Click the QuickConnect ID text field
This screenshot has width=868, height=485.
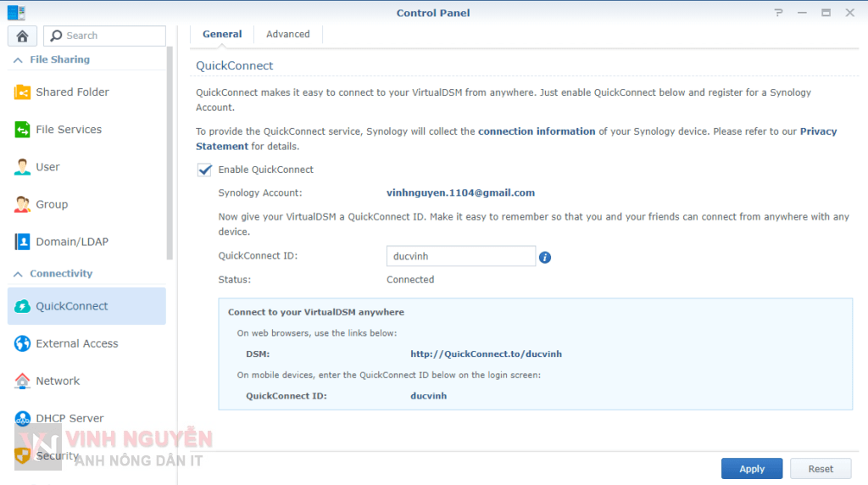[460, 256]
